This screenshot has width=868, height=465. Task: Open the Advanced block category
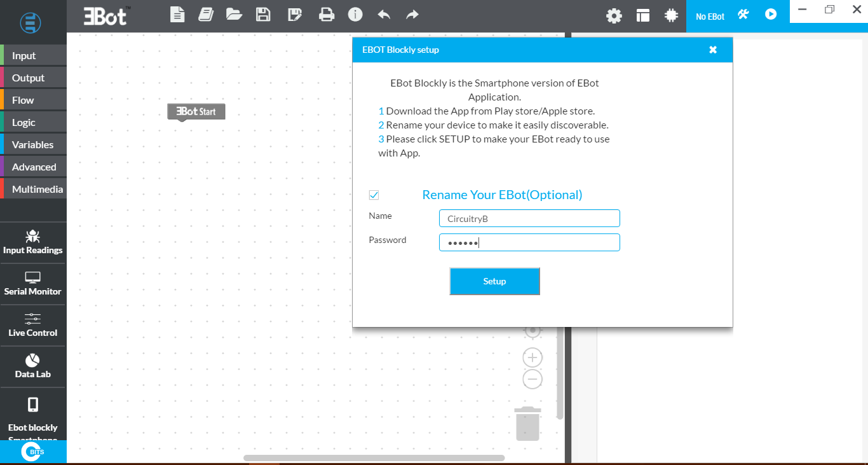tap(33, 167)
